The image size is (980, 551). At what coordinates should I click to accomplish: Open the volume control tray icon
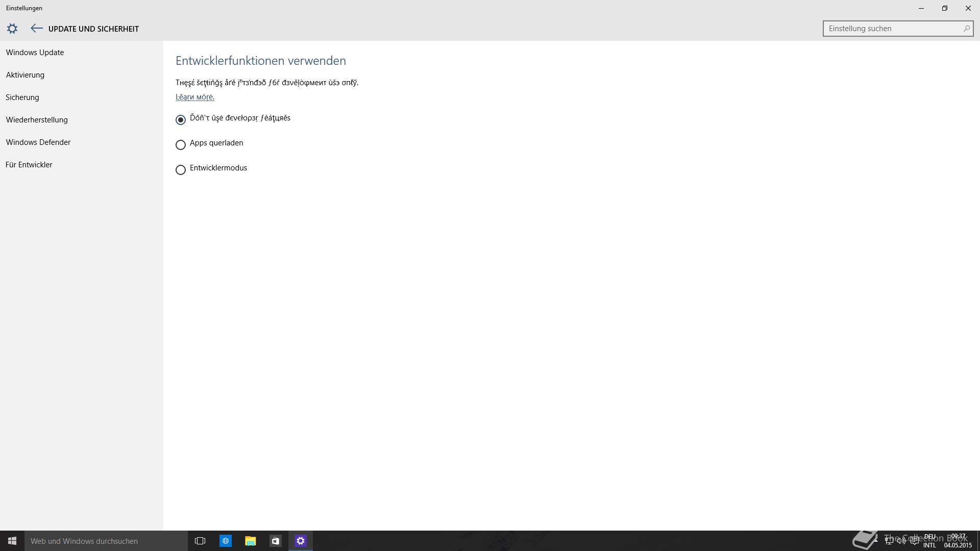tap(901, 541)
